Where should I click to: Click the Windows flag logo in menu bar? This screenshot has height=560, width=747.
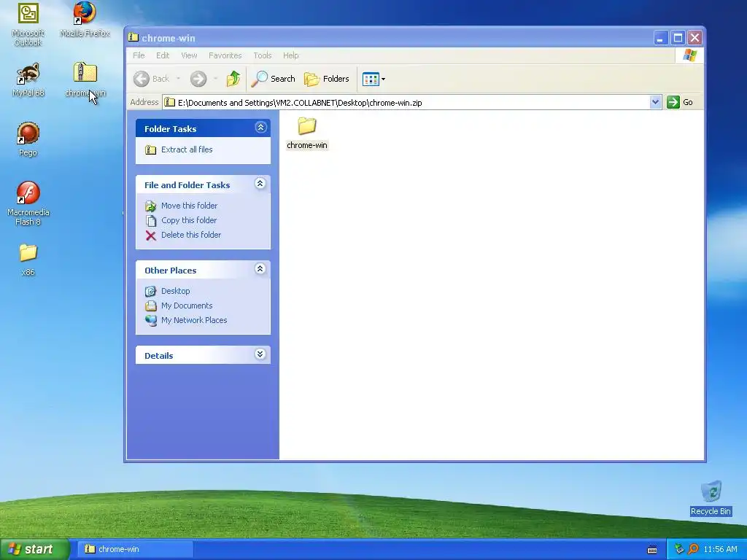tap(689, 55)
